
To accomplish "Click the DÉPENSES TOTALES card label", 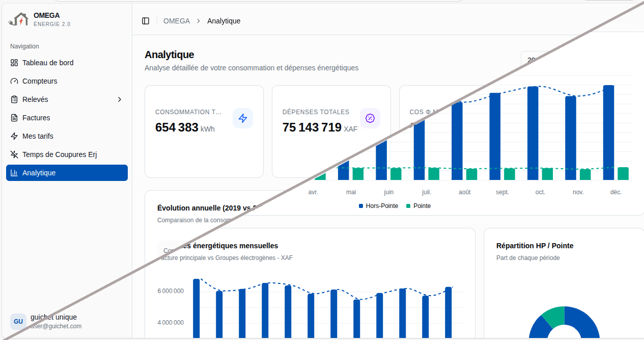I will [x=316, y=112].
